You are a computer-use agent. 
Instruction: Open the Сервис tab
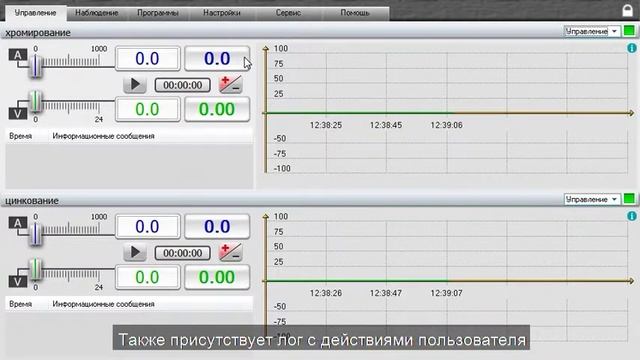(288, 13)
